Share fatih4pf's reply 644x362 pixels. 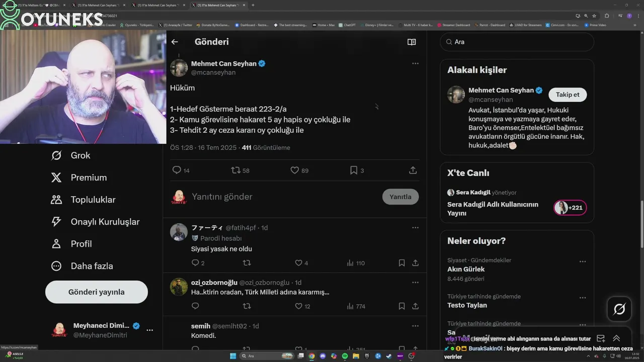pos(416,263)
